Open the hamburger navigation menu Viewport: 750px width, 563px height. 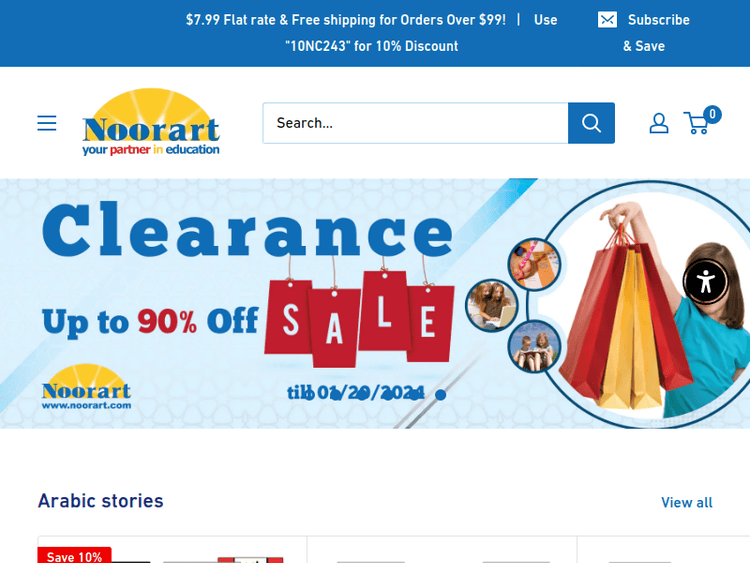click(x=47, y=123)
